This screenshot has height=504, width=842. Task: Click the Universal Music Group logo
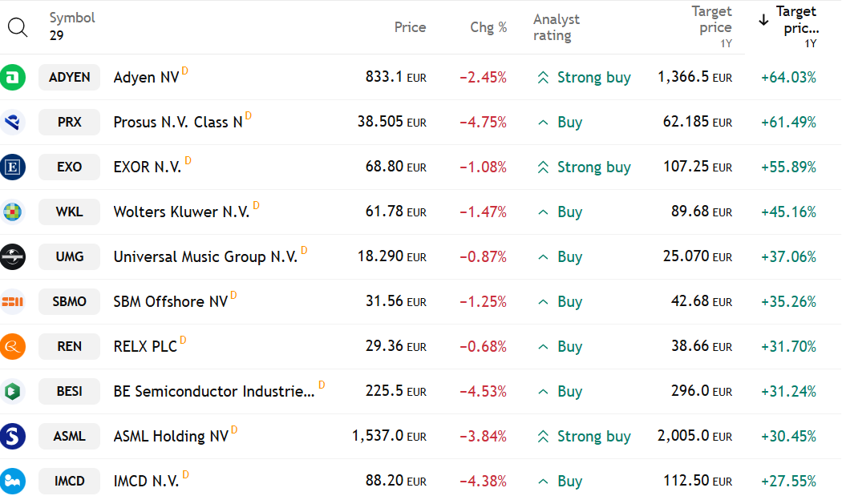[x=12, y=256]
